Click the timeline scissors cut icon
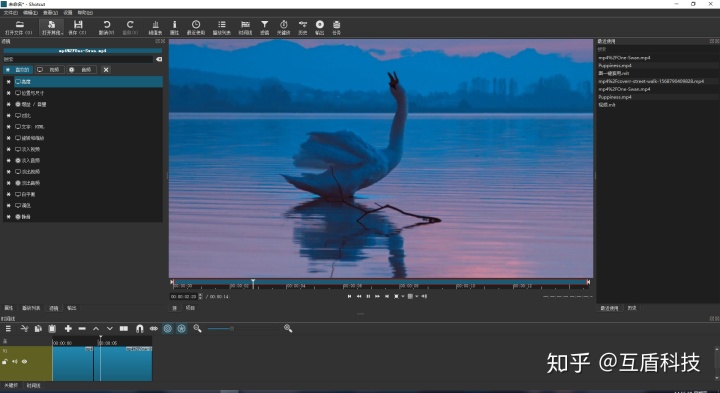Screen dimensions: 720x393 coord(24,328)
